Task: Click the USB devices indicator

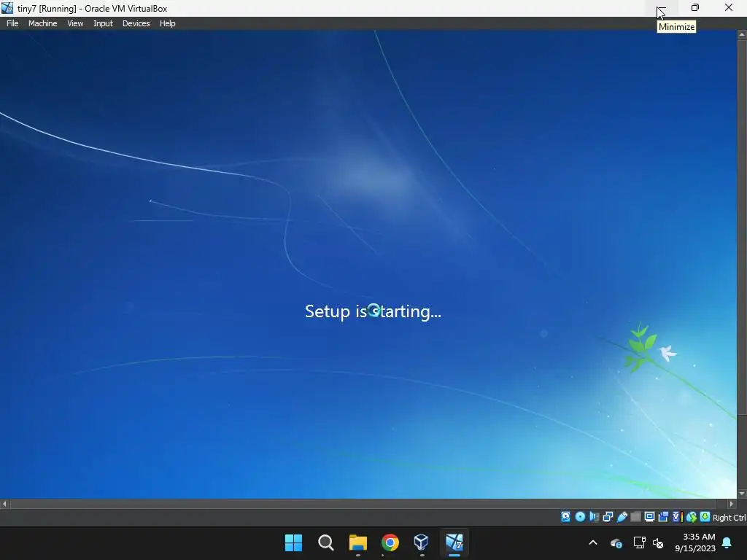Action: (622, 517)
